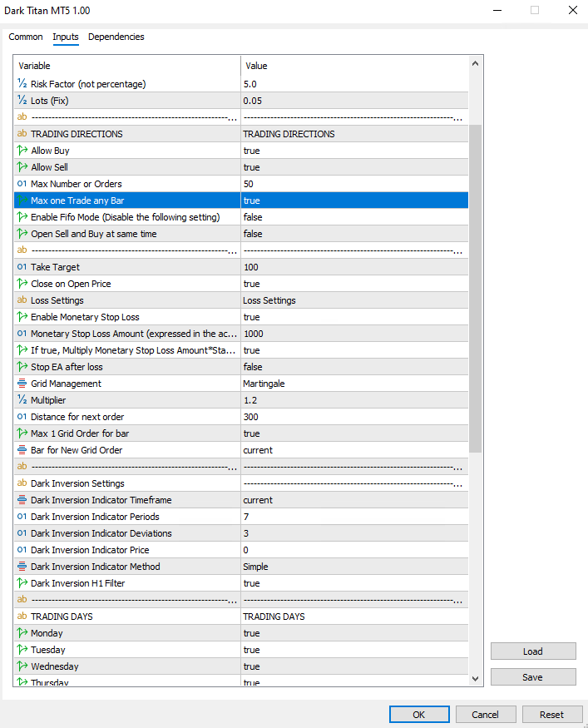The width and height of the screenshot is (588, 728).
Task: Click the Max Number or Orders integer icon
Action: point(22,184)
